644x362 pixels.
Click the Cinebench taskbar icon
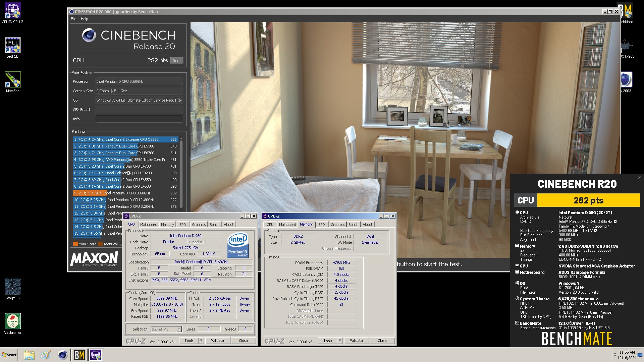click(x=63, y=355)
